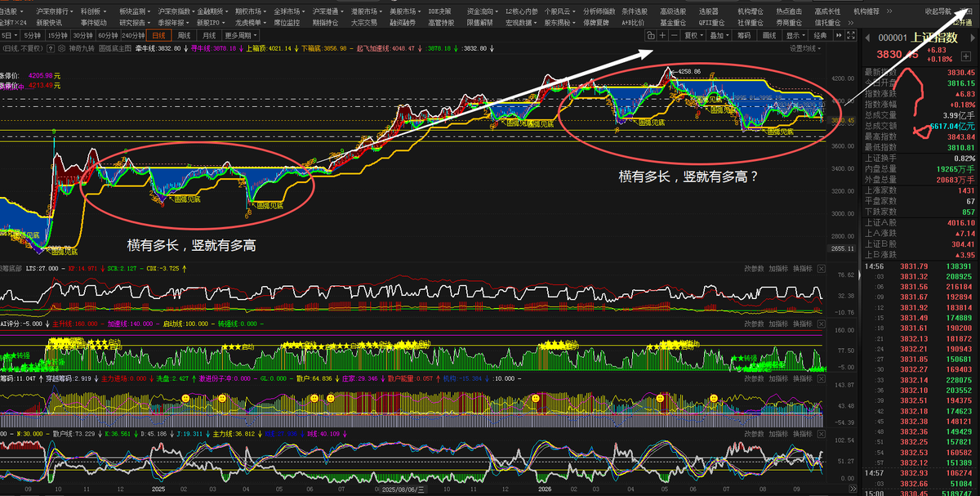
Task: Click 加指标 on AI评分 sub-panel
Action: pos(778,324)
